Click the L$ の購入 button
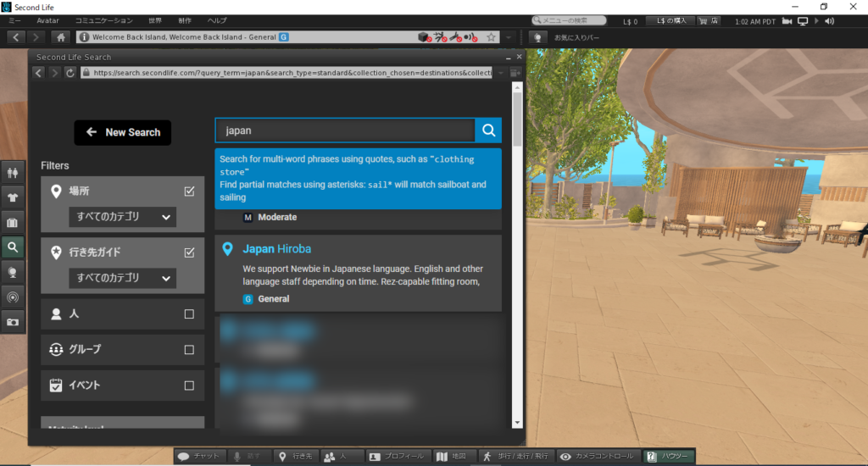Screen dimensions: 868x466 [671, 20]
